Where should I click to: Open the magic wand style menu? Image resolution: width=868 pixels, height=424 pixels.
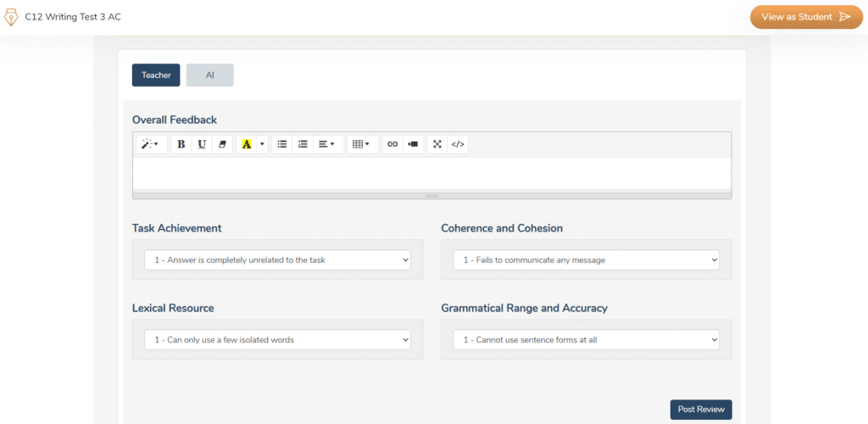[151, 144]
